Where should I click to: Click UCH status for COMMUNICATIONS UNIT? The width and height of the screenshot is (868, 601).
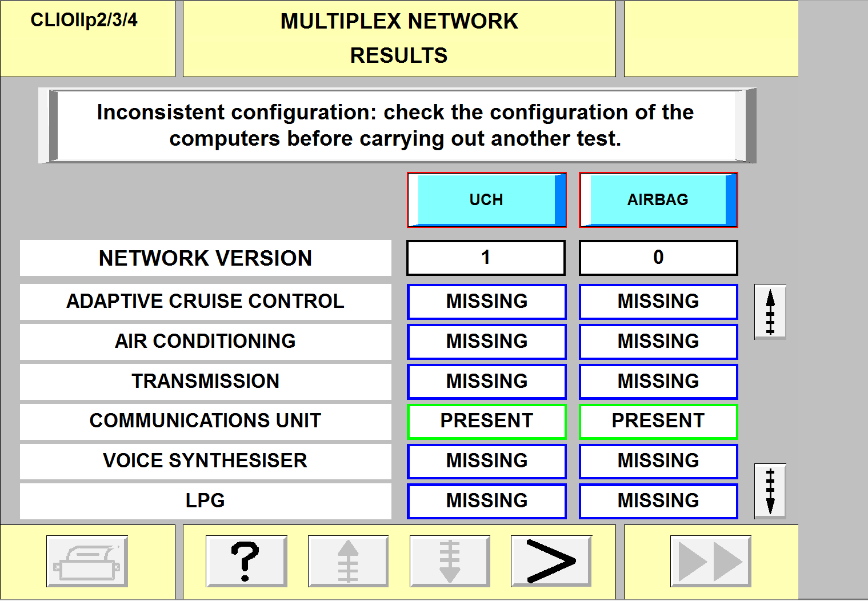point(486,421)
